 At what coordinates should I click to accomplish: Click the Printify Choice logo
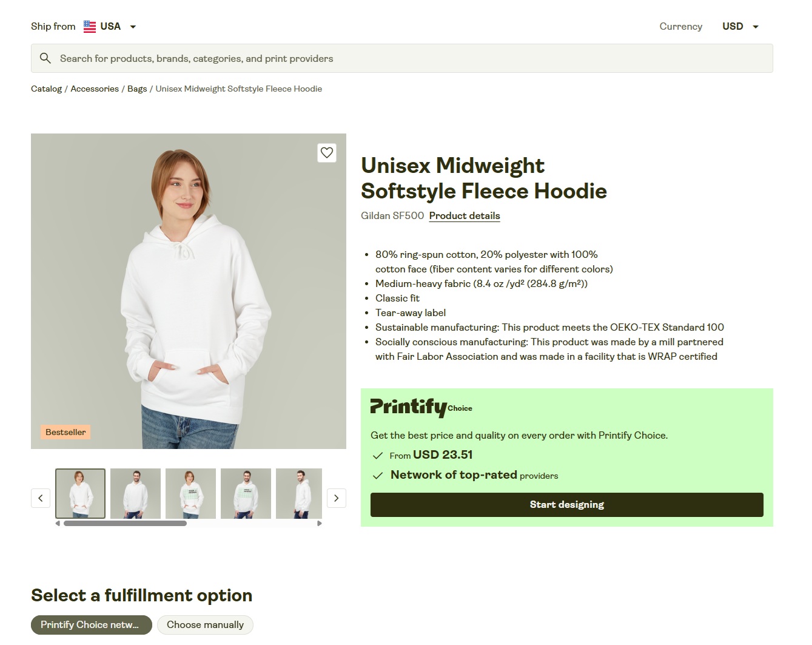(421, 407)
